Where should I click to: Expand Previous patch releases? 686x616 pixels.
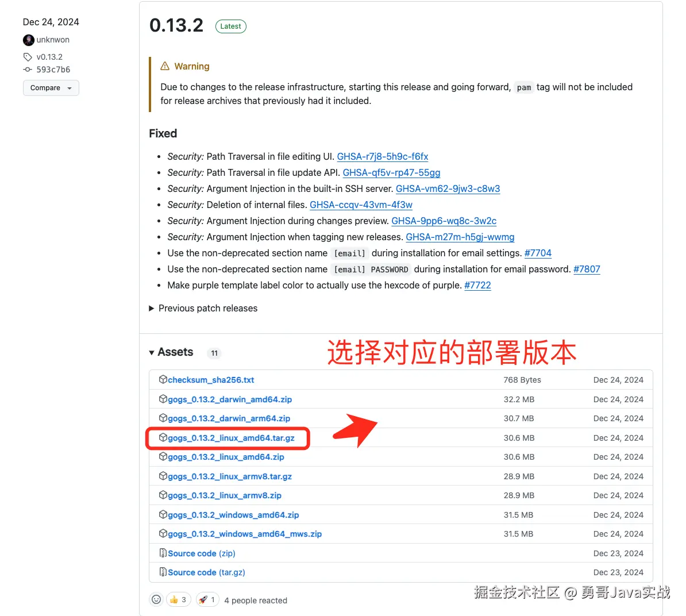pos(203,309)
